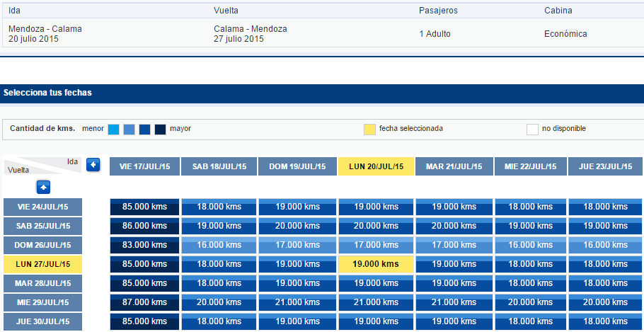Image resolution: width=644 pixels, height=332 pixels.
Task: Choose 18.000 kms JUE 30/JUL return, JUE 23/JUL departure
Action: coord(606,321)
